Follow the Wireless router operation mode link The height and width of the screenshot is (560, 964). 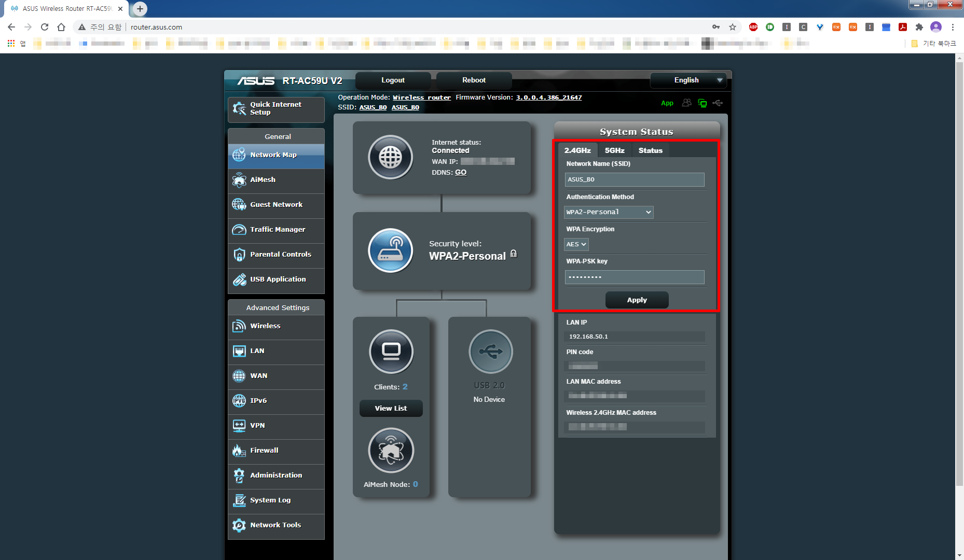(421, 97)
